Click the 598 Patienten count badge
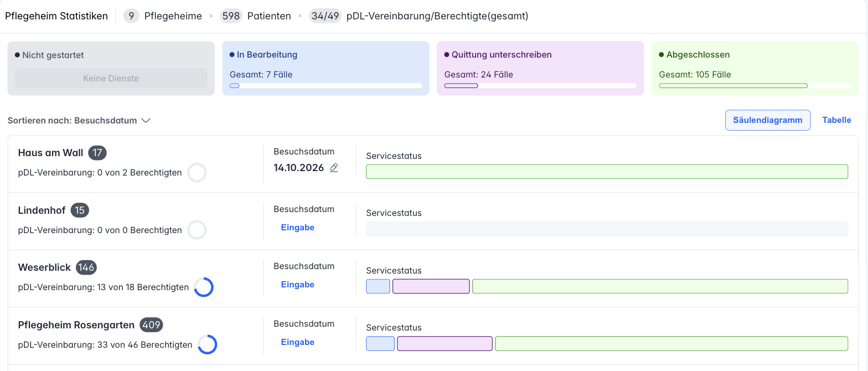This screenshot has height=371, width=868. coord(231,16)
